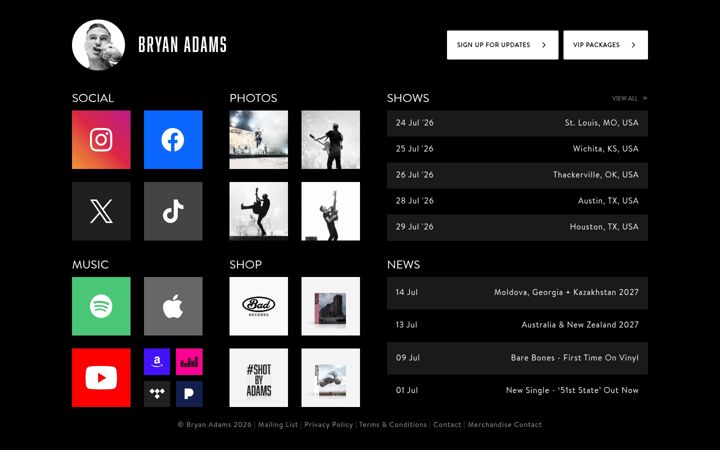Click the BRYAN ADAMS site title
The height and width of the screenshot is (450, 720).
click(182, 45)
